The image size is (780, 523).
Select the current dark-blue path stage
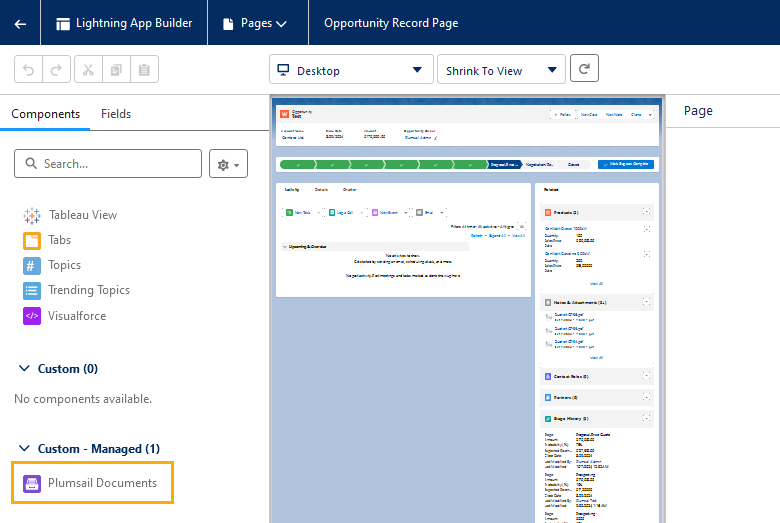[504, 164]
